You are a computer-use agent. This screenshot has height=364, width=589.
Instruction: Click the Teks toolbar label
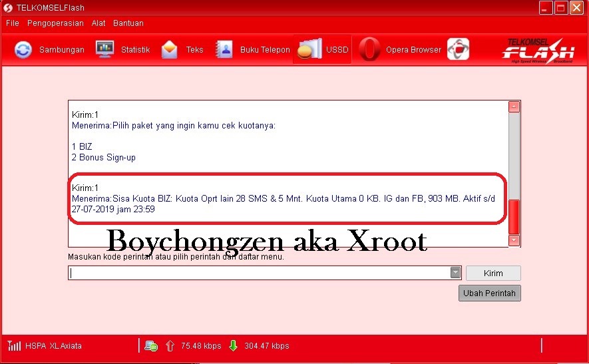pos(194,50)
